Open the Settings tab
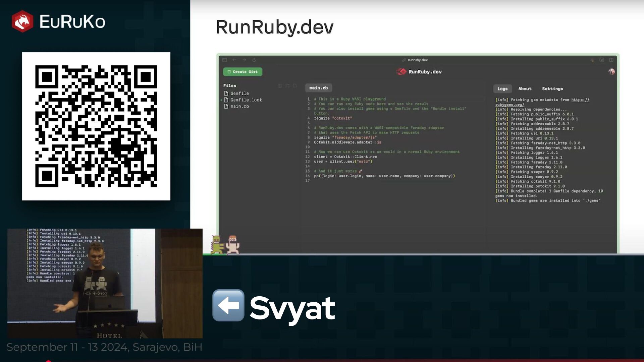Viewport: 644px width, 362px height. point(552,89)
